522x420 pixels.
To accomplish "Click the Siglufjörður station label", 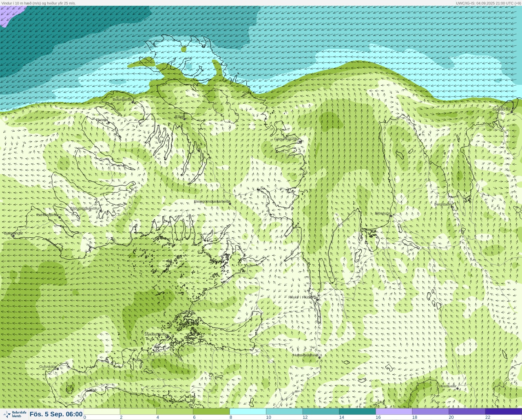I will pos(502,109).
